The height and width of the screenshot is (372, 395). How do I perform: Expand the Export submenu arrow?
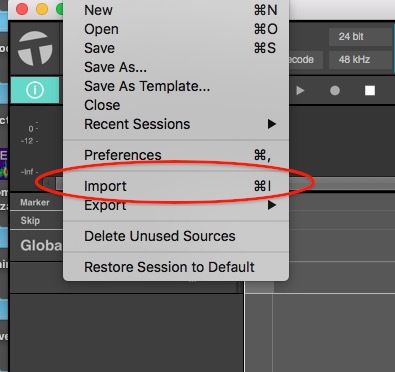point(272,205)
